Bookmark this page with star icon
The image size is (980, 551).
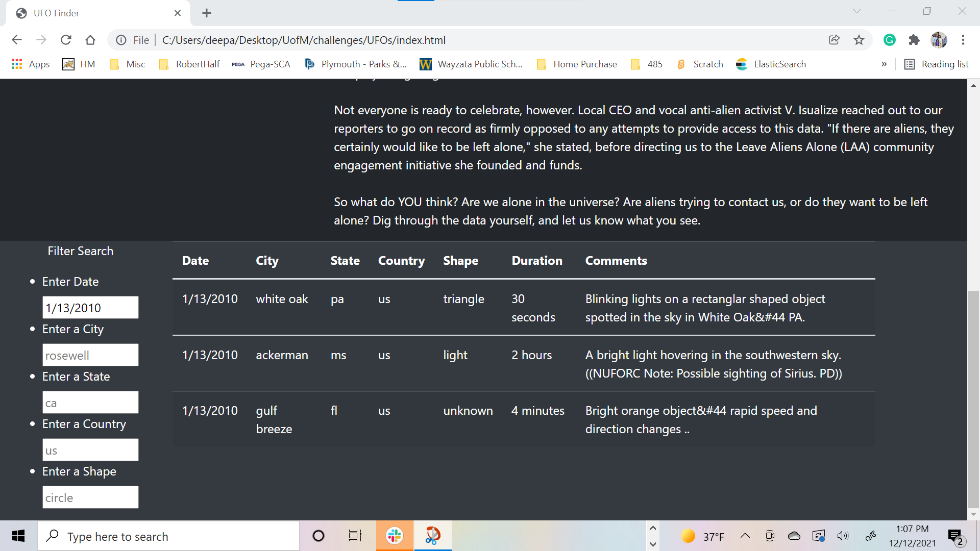tap(859, 40)
